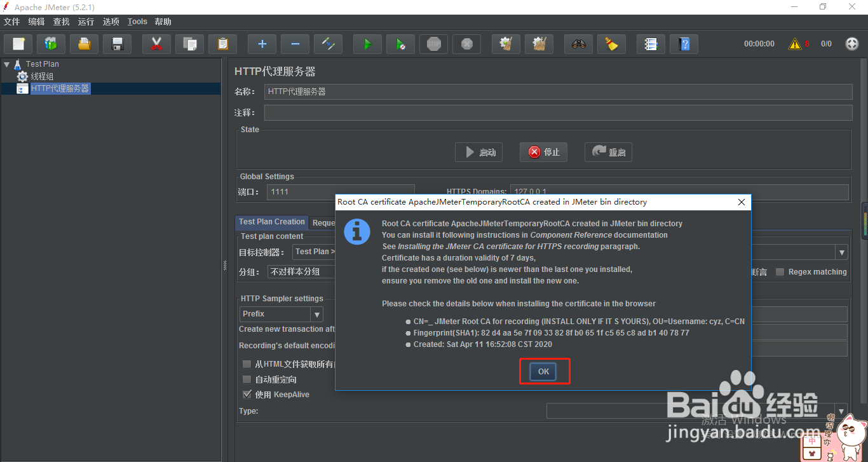This screenshot has height=462, width=868.
Task: Click the 端口 port field
Action: pyautogui.click(x=341, y=192)
